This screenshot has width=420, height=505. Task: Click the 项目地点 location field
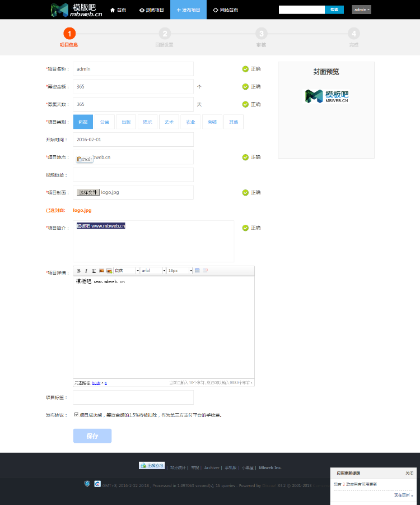[133, 157]
